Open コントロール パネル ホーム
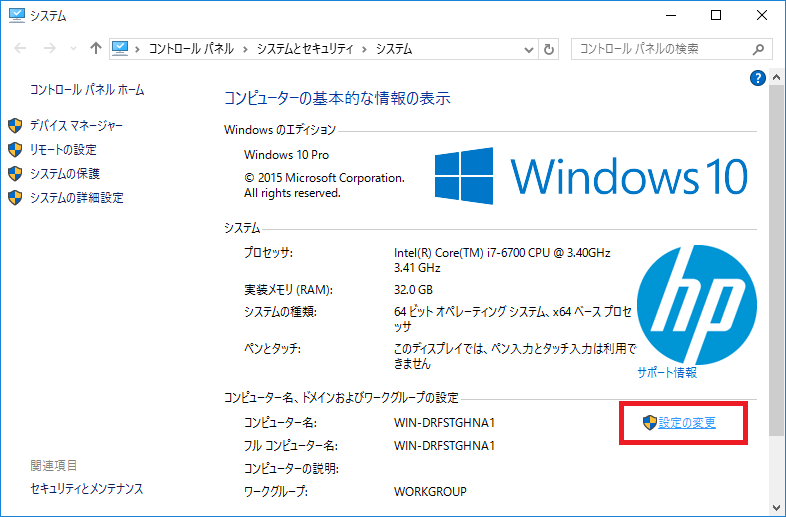The height and width of the screenshot is (517, 786). [87, 90]
